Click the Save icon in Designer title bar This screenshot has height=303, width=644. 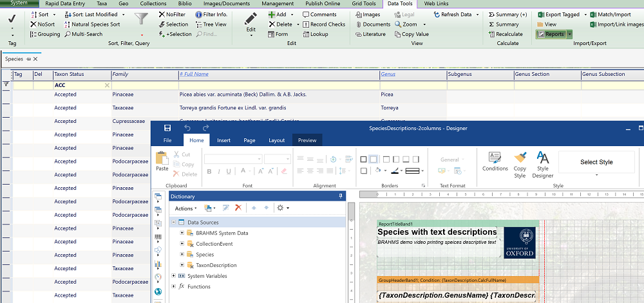point(167,128)
